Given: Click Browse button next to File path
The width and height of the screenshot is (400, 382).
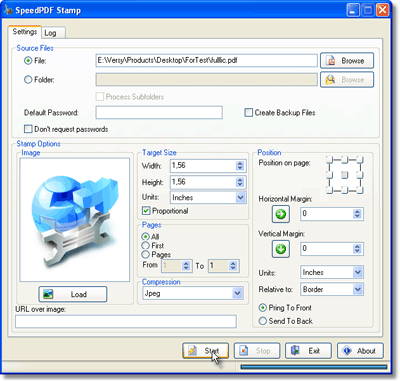Looking at the screenshot, I should tap(347, 61).
